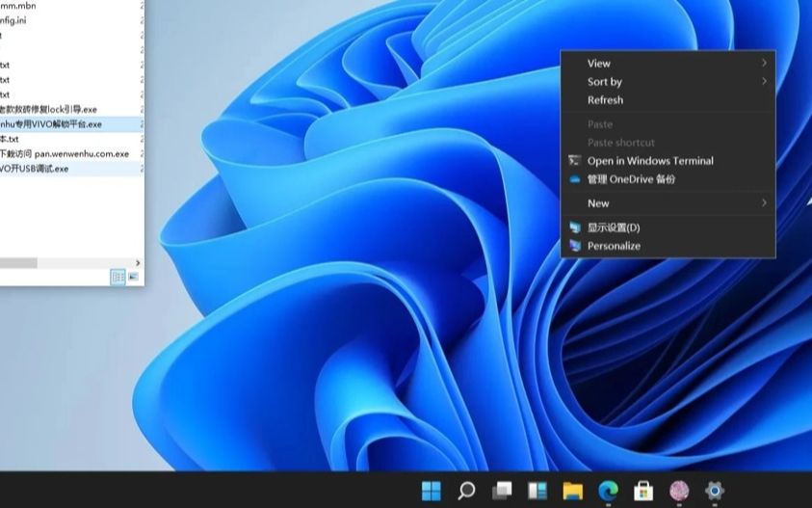The height and width of the screenshot is (508, 812).
Task: Open the Windows Start menu
Action: pos(431,490)
